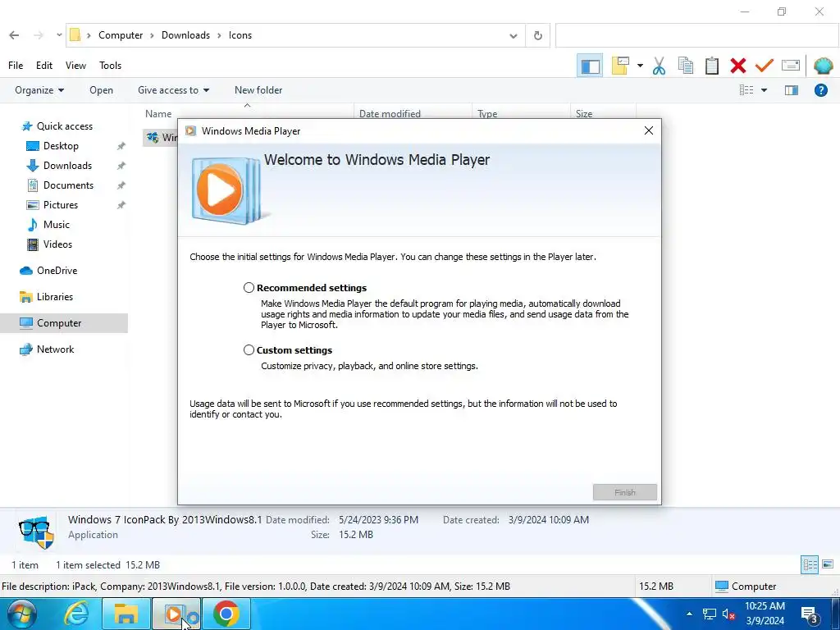Open Google Chrome from taskbar

pyautogui.click(x=226, y=614)
